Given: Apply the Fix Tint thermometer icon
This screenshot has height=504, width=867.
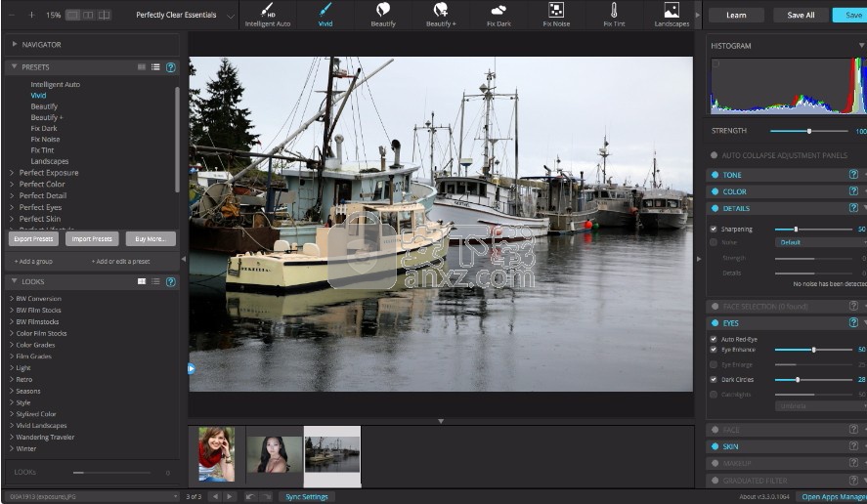Looking at the screenshot, I should (x=614, y=10).
